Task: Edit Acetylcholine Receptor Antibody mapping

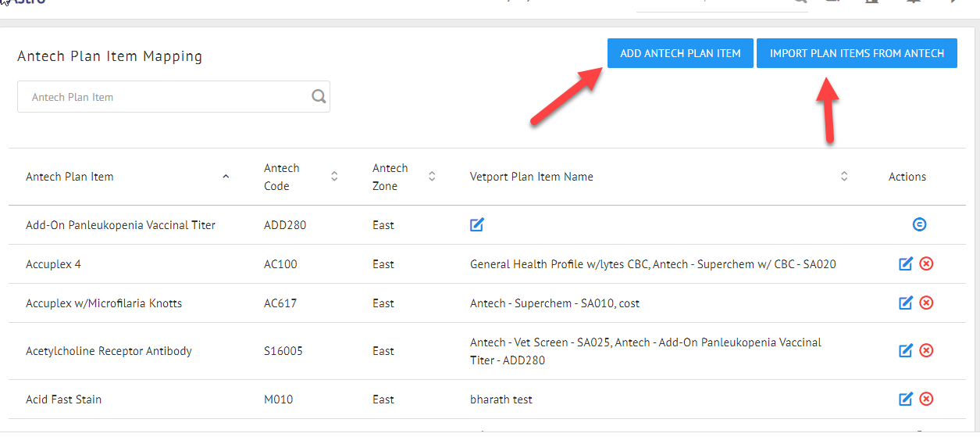Action: tap(906, 351)
